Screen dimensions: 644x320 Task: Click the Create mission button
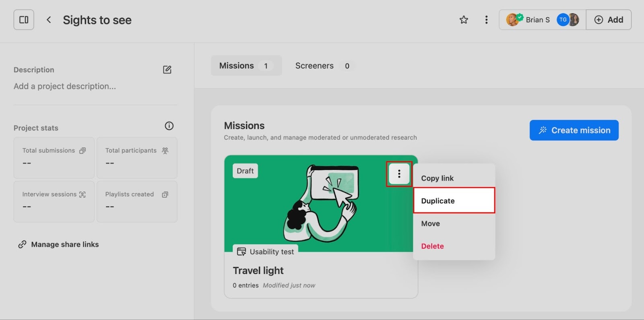(574, 130)
